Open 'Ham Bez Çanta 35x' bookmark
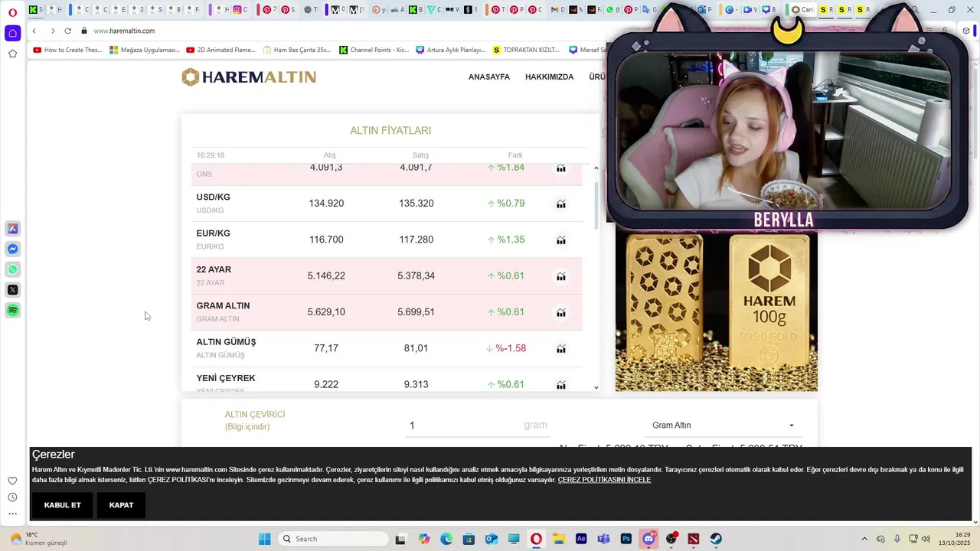980x551 pixels. click(x=297, y=50)
